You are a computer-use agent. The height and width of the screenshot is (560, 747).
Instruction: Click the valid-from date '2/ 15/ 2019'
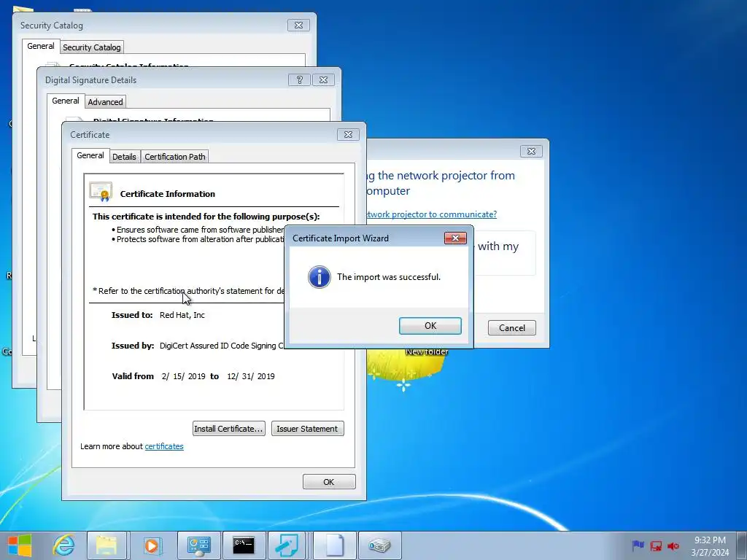coord(183,376)
